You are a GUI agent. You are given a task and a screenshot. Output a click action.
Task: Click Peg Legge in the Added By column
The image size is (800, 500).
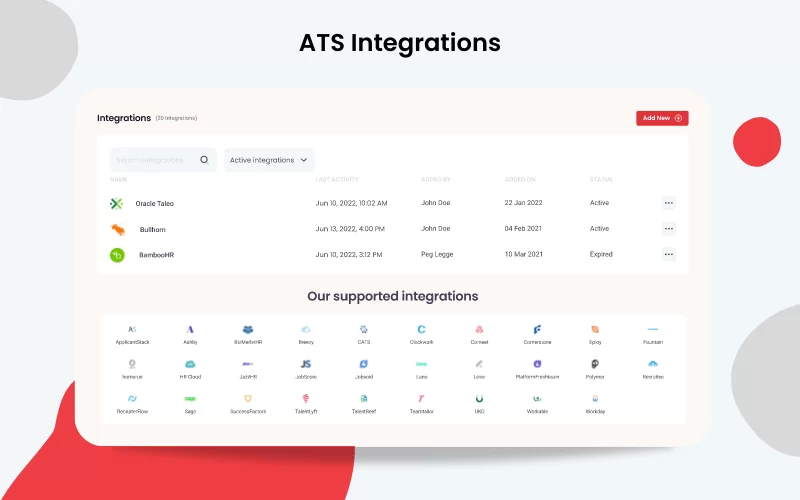pyautogui.click(x=437, y=254)
